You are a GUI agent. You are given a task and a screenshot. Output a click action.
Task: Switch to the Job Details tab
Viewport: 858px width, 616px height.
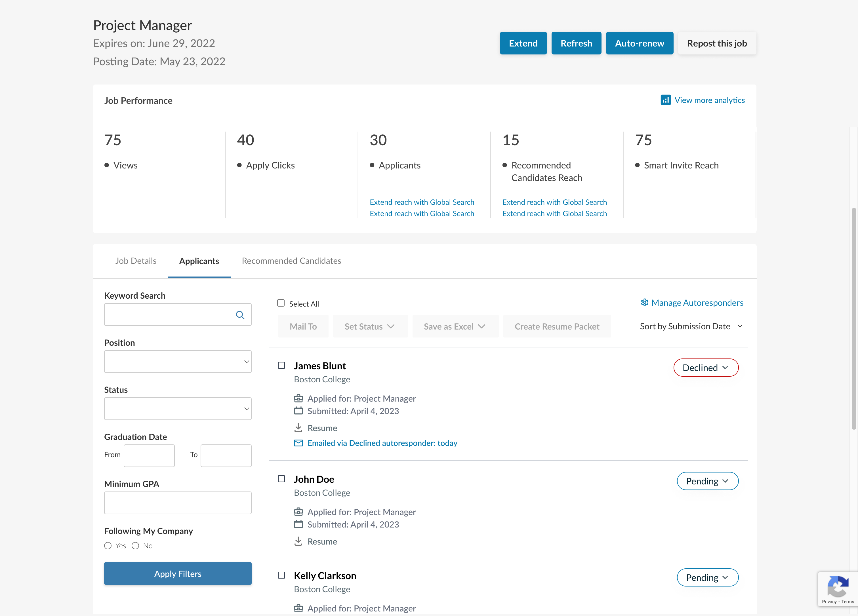136,261
